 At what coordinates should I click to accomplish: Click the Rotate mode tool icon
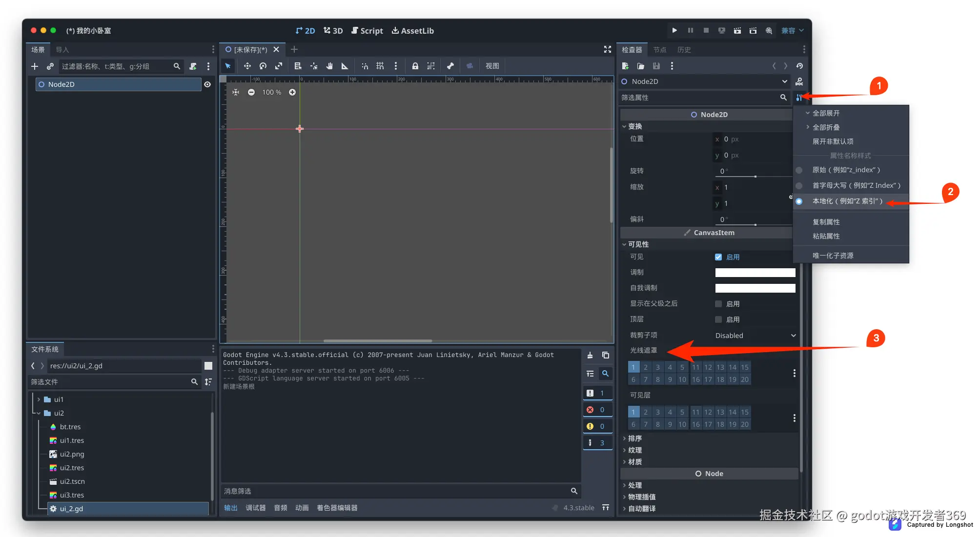tap(263, 66)
